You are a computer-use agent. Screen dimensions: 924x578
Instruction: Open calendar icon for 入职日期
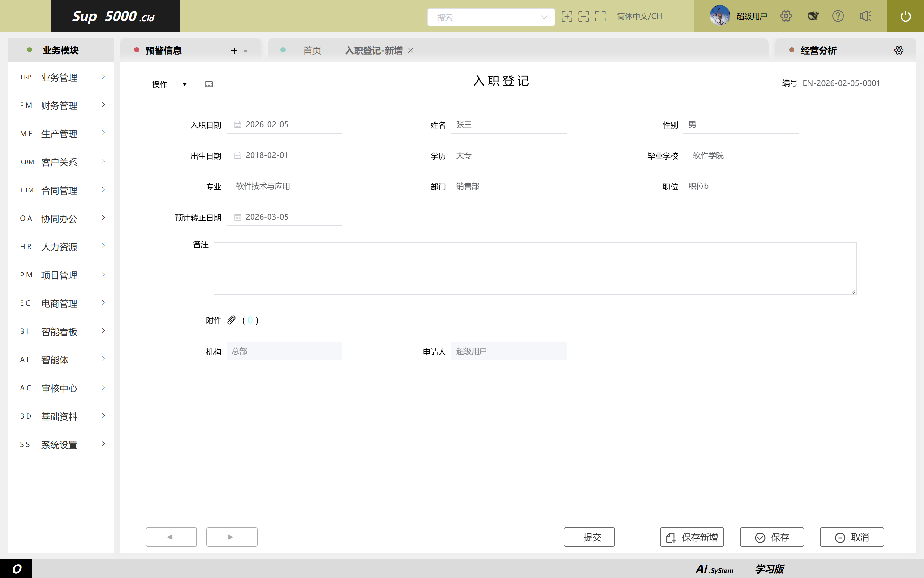click(x=237, y=125)
